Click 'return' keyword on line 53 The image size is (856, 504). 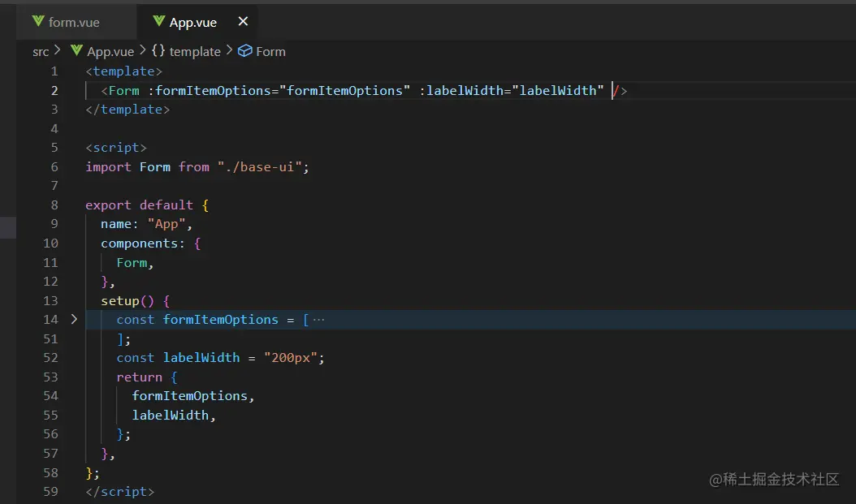click(139, 377)
